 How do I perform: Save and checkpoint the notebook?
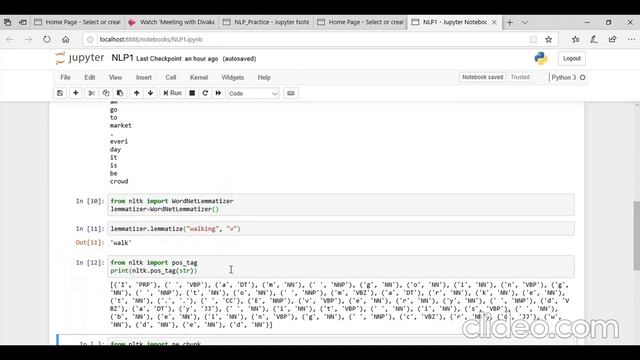tap(60, 93)
